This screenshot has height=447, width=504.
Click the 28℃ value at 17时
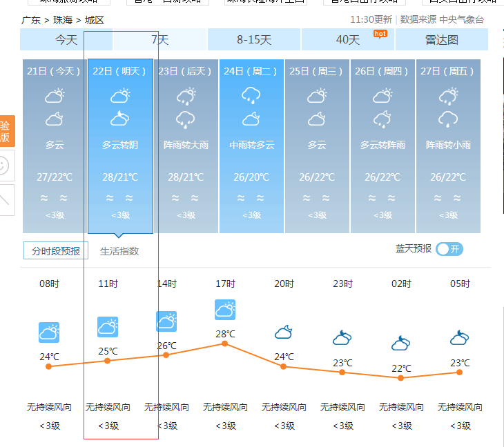pyautogui.click(x=225, y=334)
